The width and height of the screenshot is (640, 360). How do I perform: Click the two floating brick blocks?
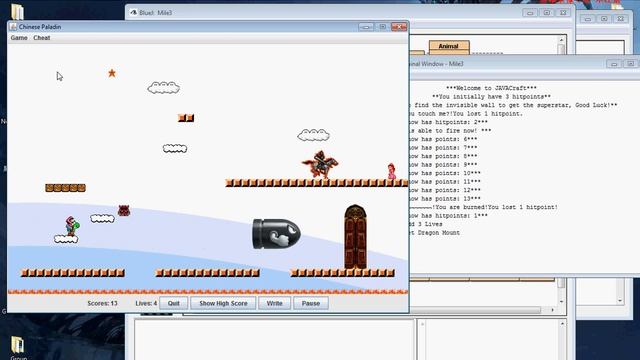point(186,118)
